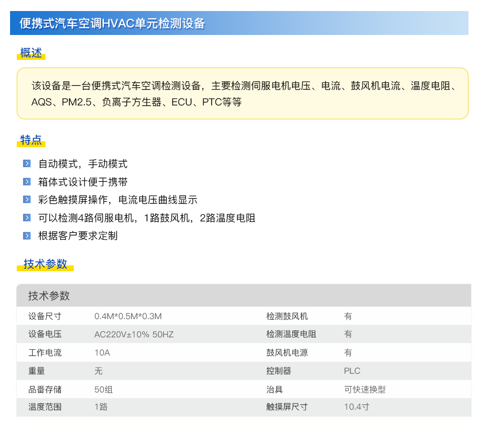Screen dimensions: 479x448
Task: Click the gray 技术参数 table header row
Action: tap(243, 296)
